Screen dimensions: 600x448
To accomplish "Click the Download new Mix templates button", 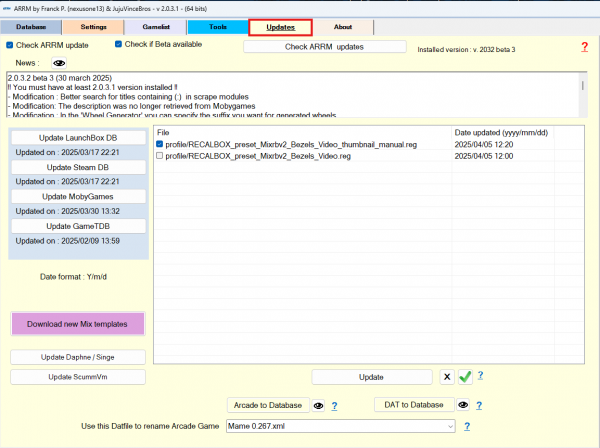I will [78, 323].
